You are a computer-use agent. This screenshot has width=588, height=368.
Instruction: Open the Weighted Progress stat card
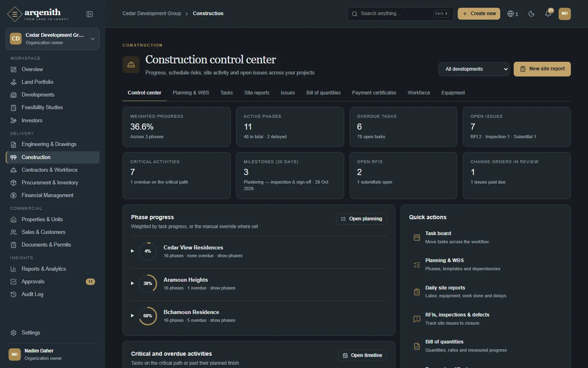pos(176,127)
